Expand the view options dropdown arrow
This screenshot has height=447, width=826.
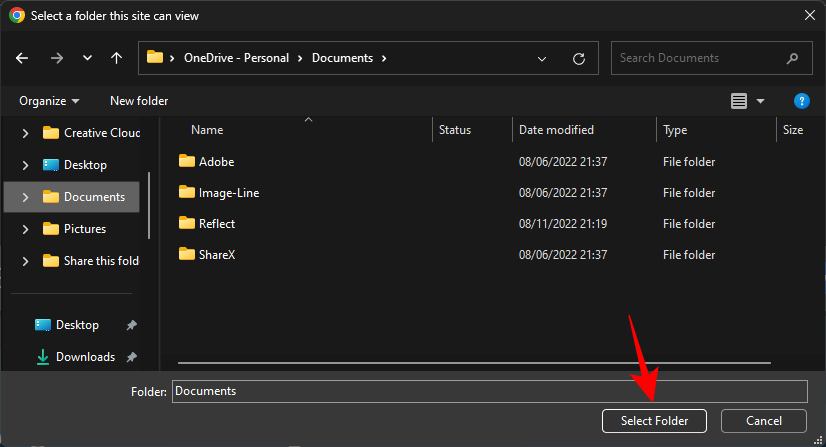pos(760,101)
